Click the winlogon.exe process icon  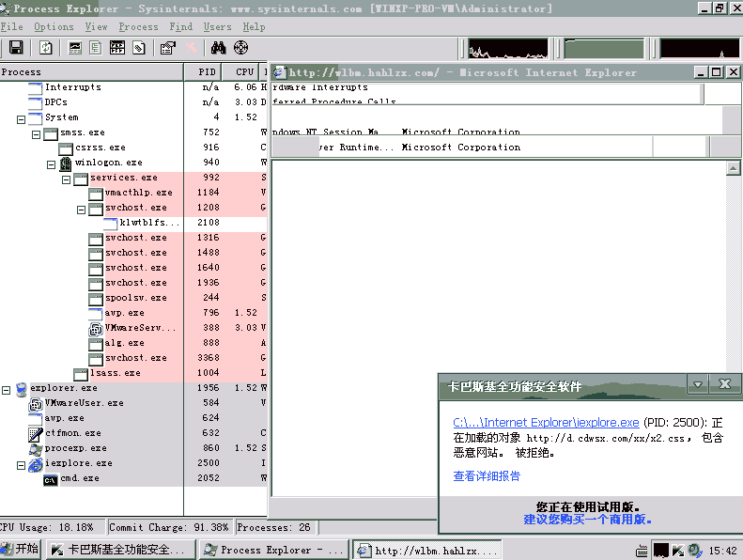66,163
